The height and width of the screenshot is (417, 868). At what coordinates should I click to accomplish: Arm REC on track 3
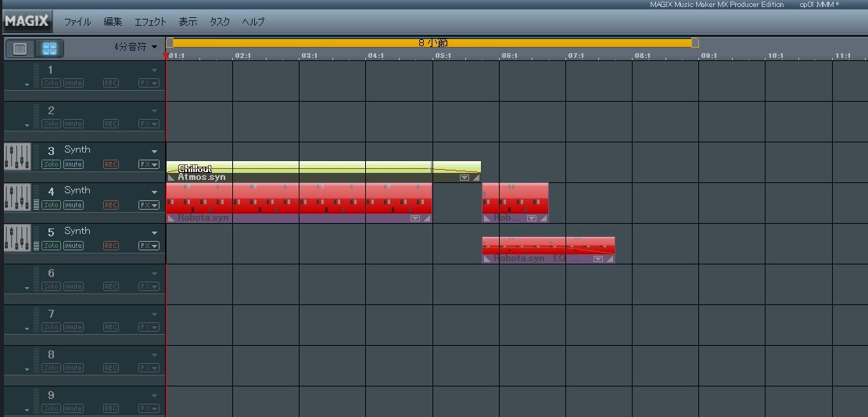coord(111,164)
